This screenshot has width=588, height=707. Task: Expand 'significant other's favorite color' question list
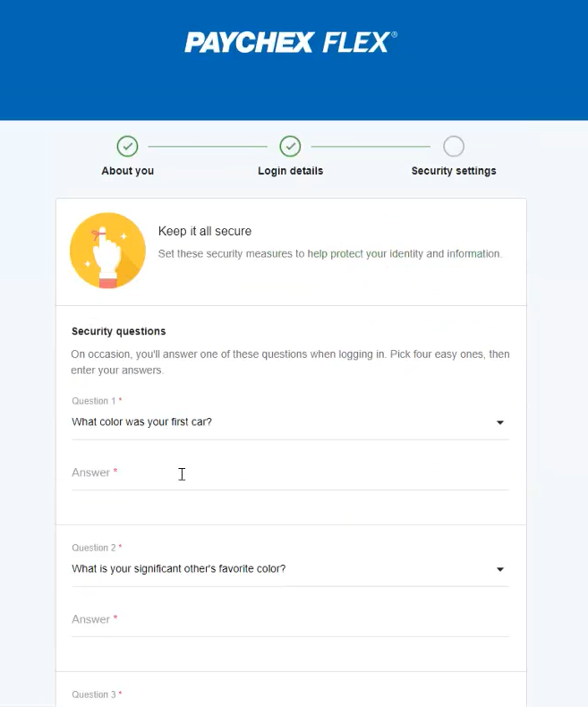(290, 569)
